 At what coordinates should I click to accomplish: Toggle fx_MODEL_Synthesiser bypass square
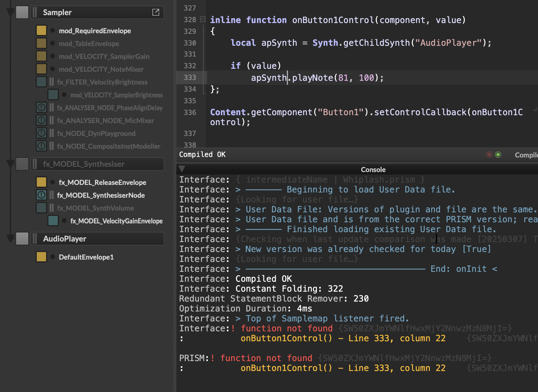pos(22,164)
